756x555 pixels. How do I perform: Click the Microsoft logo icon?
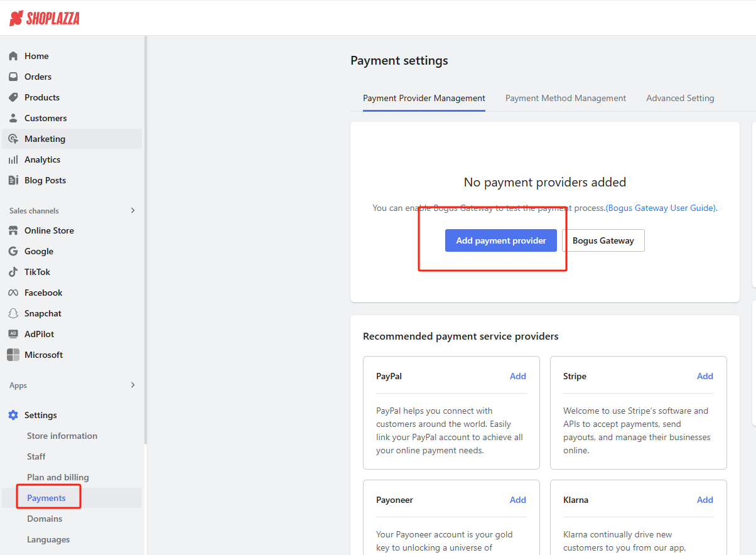pos(13,355)
